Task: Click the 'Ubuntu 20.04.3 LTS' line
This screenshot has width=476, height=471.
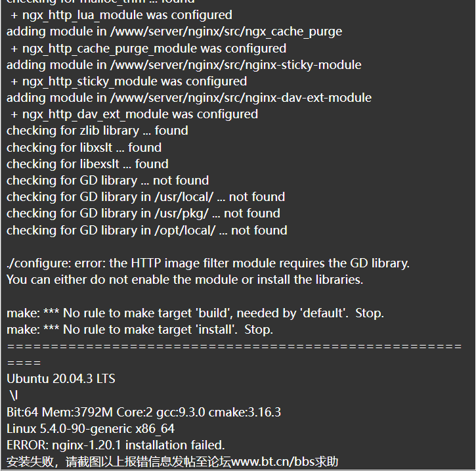Action: (x=61, y=379)
